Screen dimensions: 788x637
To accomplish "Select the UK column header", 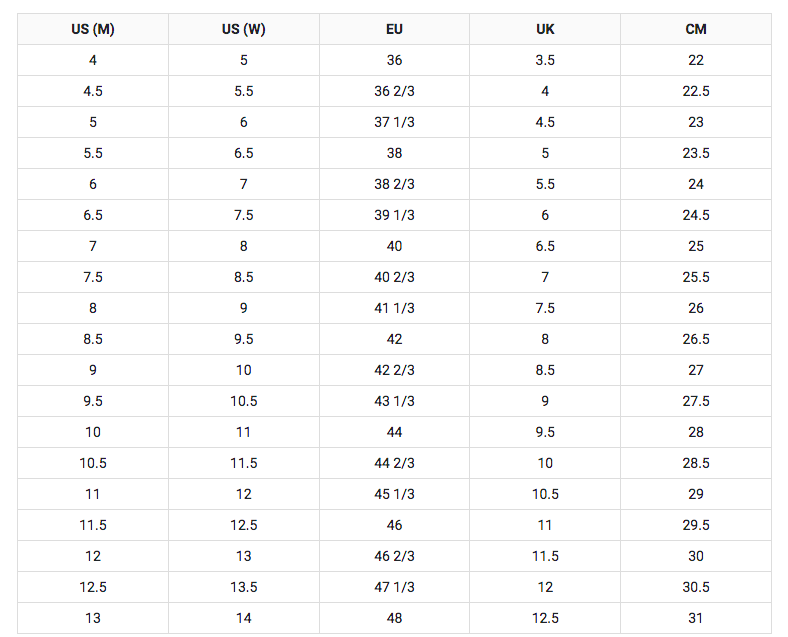I will [x=545, y=29].
